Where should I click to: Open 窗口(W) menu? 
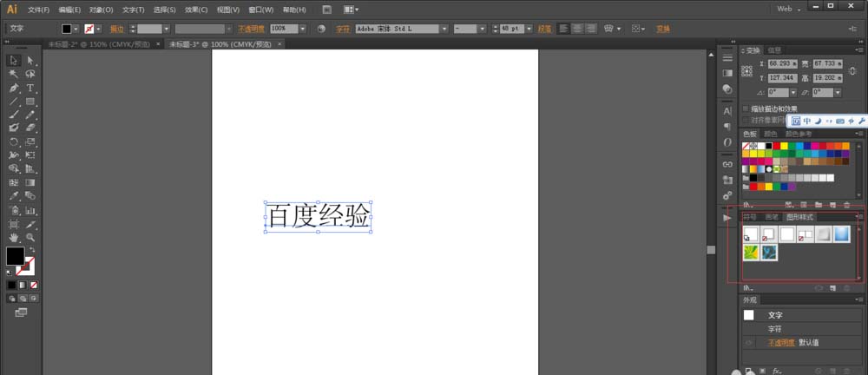pos(261,10)
